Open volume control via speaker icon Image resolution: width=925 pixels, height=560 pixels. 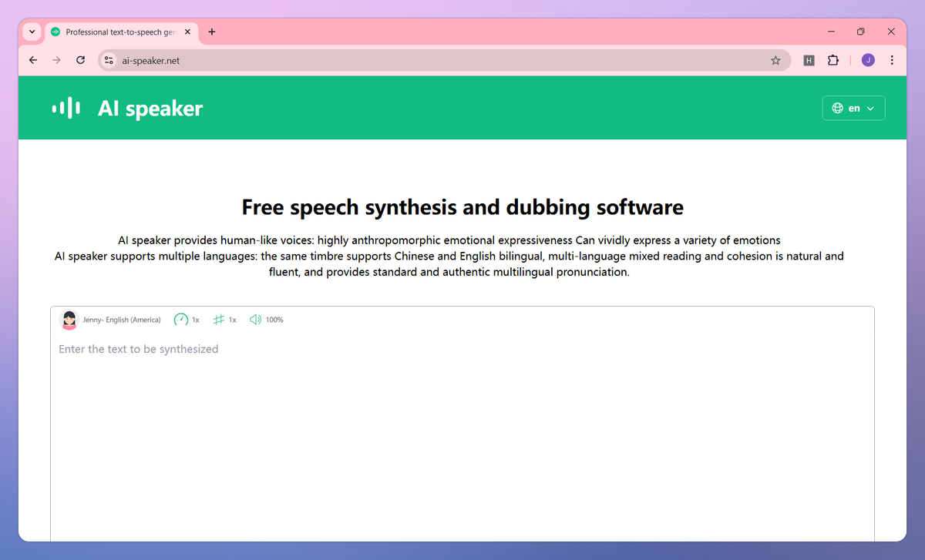(x=256, y=320)
